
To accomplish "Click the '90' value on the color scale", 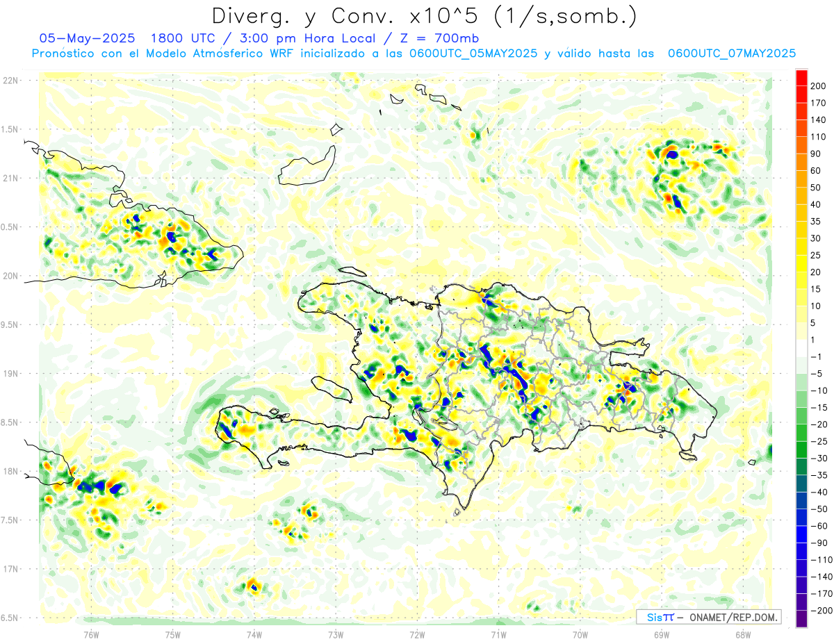I will pos(817,154).
